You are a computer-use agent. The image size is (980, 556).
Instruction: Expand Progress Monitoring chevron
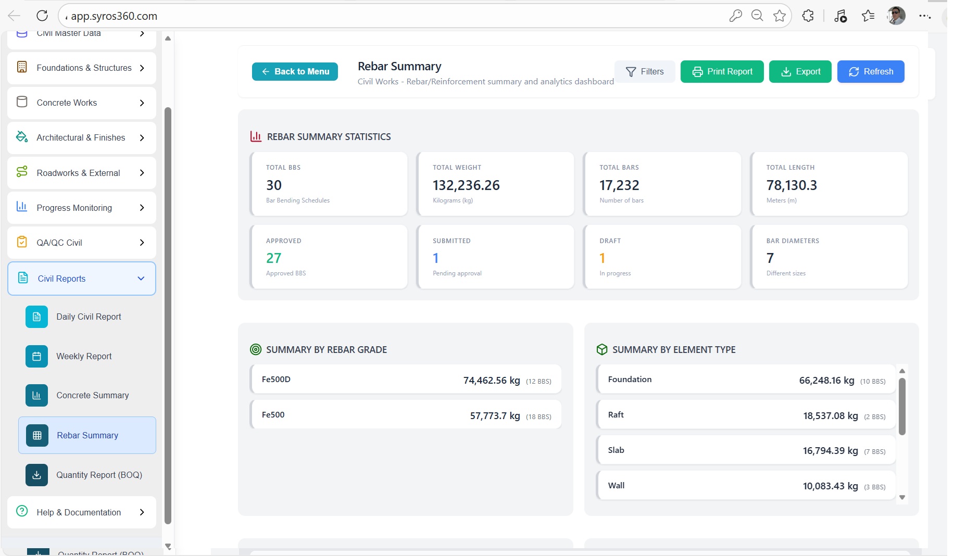pyautogui.click(x=142, y=208)
